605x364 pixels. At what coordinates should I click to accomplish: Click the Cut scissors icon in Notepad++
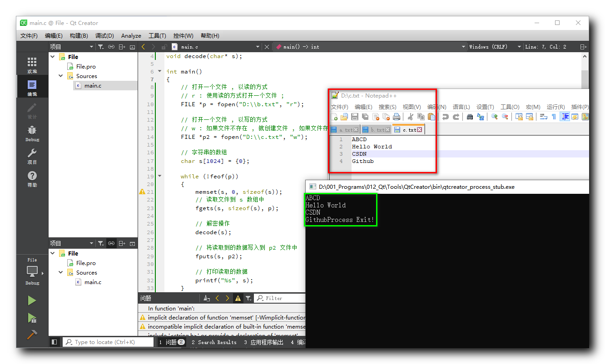[x=411, y=117]
